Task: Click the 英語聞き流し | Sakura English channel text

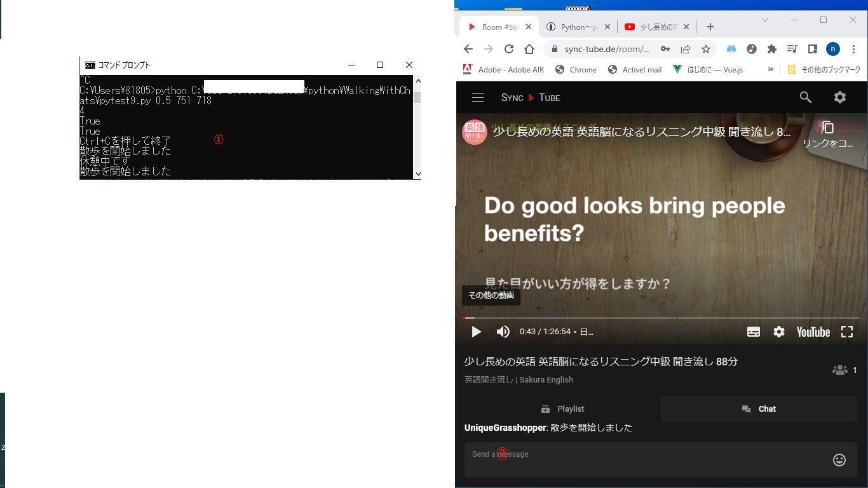Action: coord(519,380)
